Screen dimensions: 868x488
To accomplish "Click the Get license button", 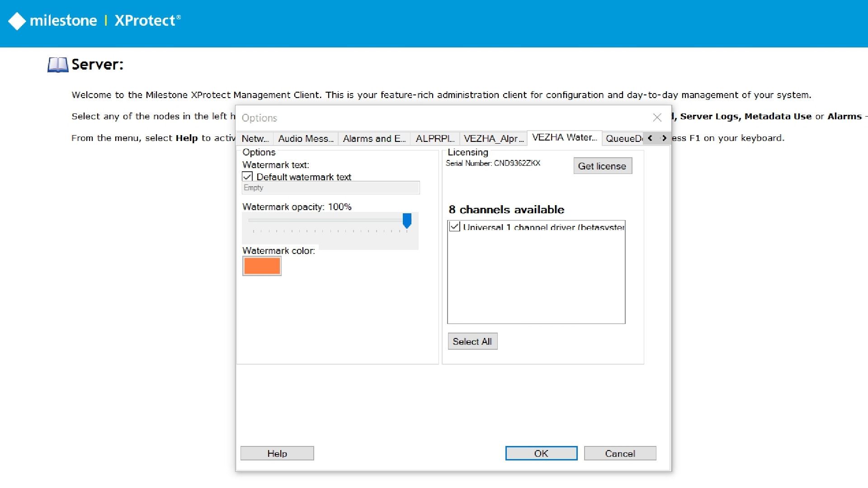I will tap(602, 166).
